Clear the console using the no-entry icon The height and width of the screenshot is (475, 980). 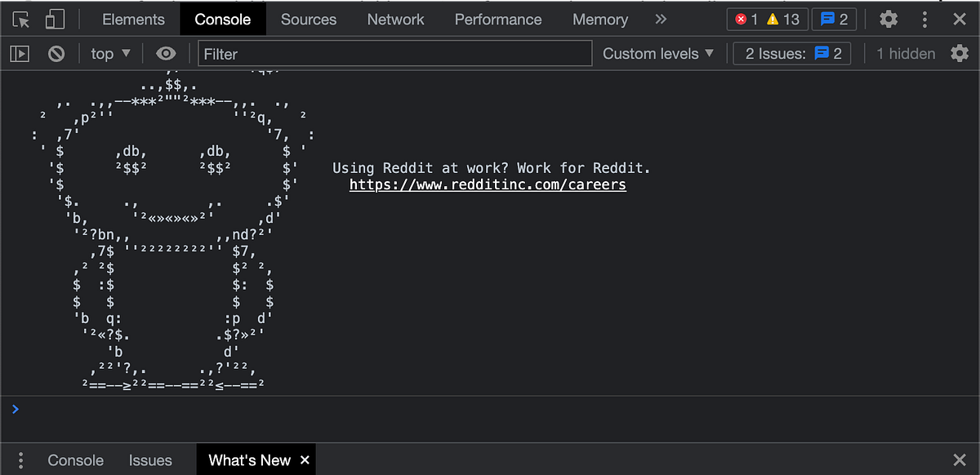point(56,53)
